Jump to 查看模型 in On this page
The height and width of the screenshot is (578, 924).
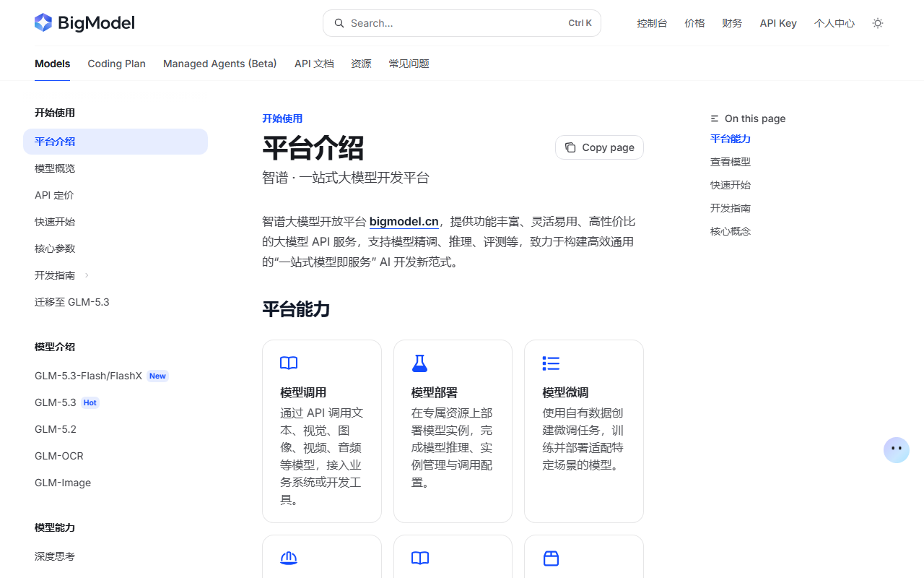coord(731,162)
